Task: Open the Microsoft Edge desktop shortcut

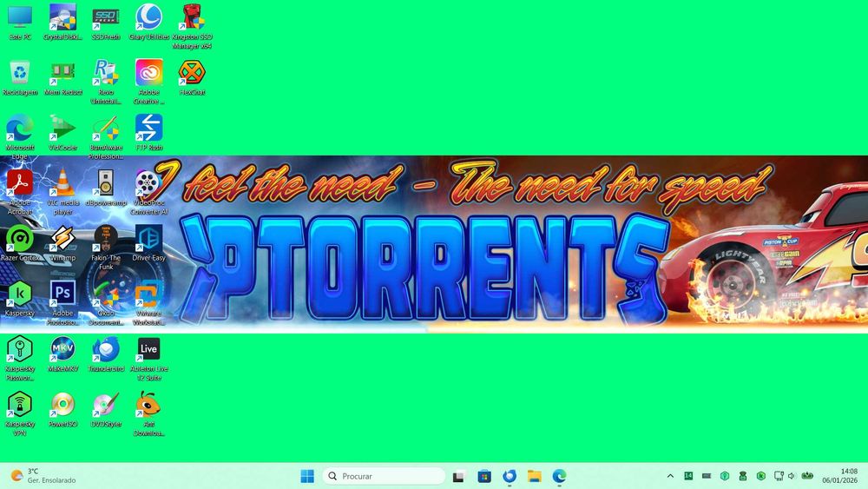Action: coord(20,137)
